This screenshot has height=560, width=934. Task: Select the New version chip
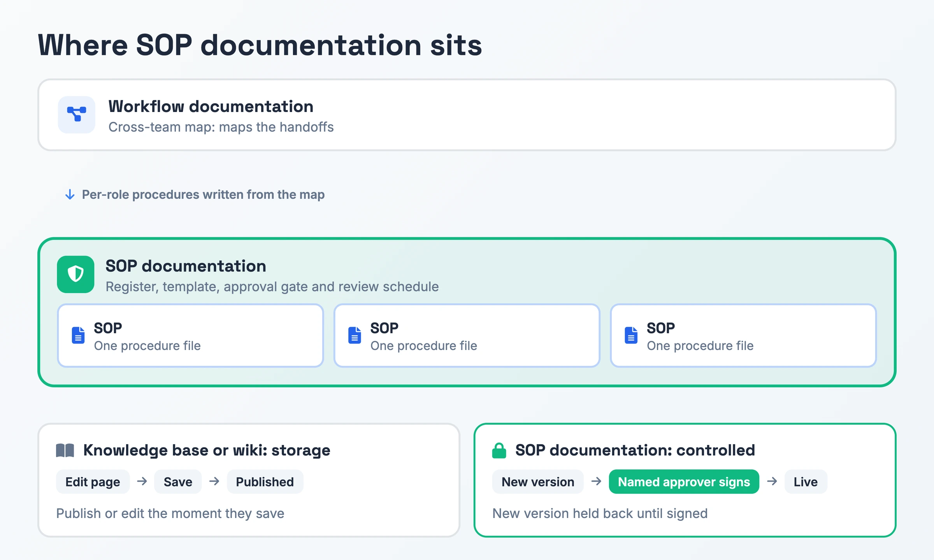click(x=538, y=482)
